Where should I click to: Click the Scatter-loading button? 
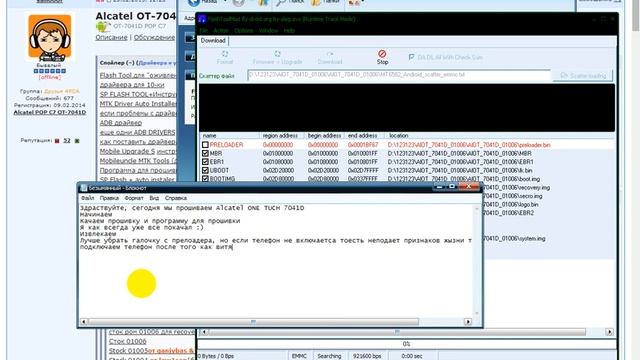tap(582, 76)
